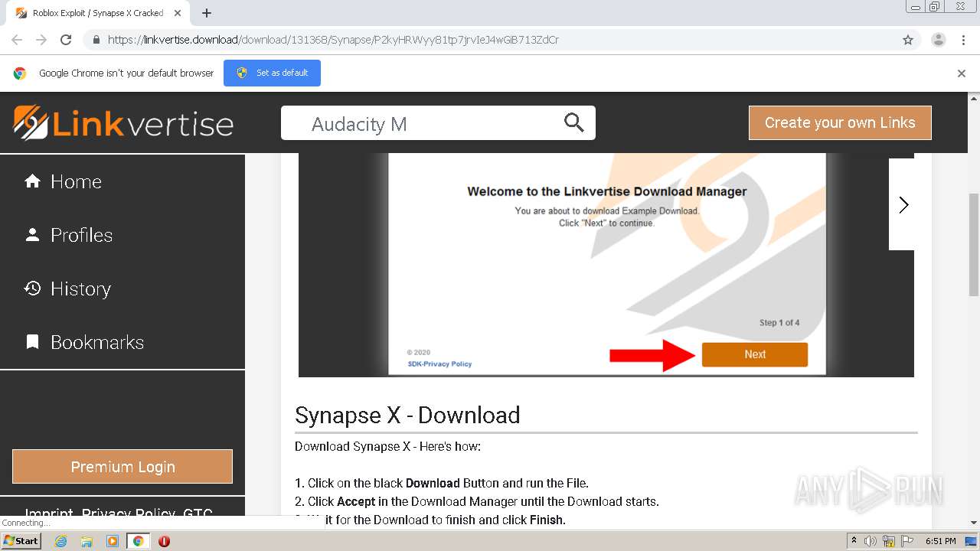Screen dimensions: 980x551
Task: Click the Bookmarks ribbon icon
Action: (32, 342)
